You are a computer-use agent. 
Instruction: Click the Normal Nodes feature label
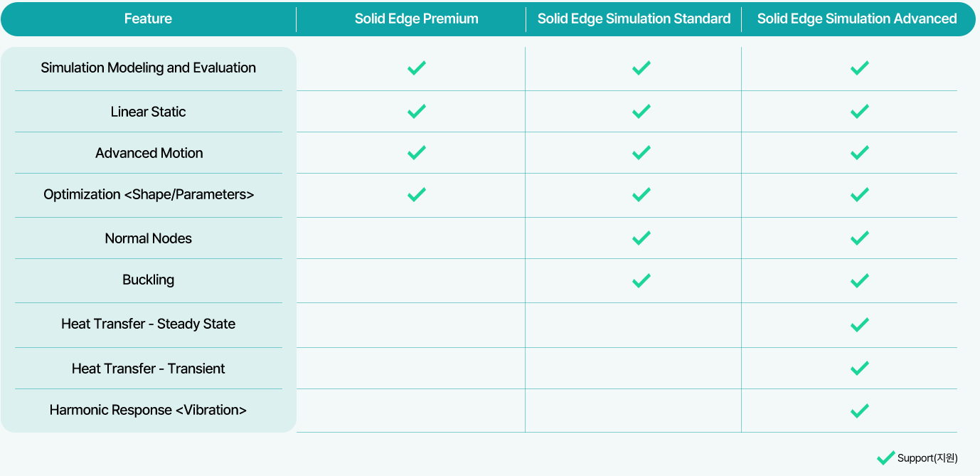pos(149,238)
